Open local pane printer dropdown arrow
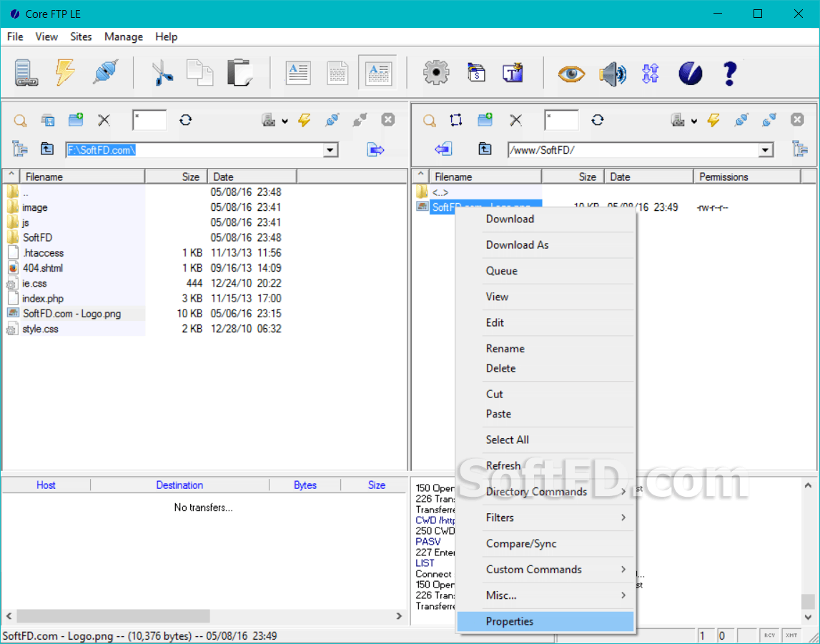Image resolution: width=820 pixels, height=644 pixels. click(285, 121)
